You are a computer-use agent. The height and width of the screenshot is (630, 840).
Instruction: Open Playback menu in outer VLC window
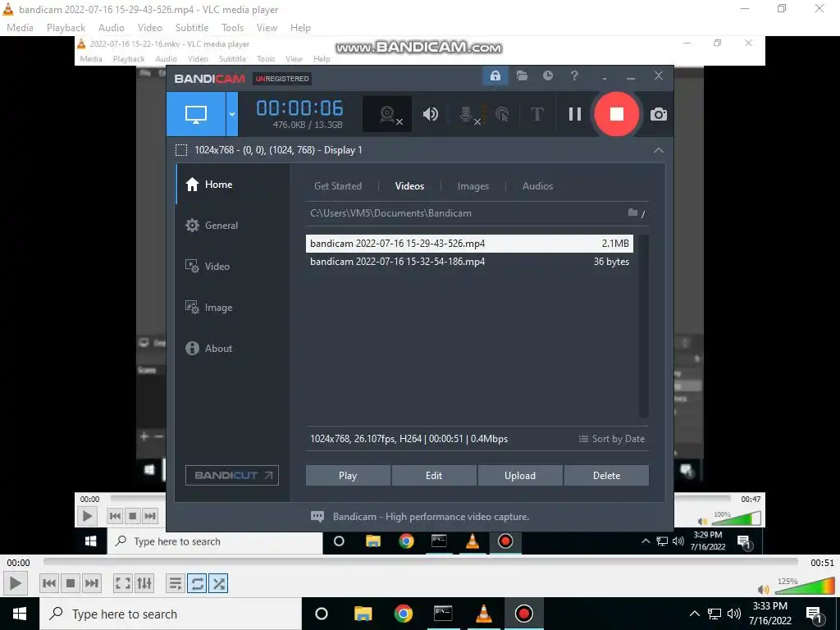(66, 28)
